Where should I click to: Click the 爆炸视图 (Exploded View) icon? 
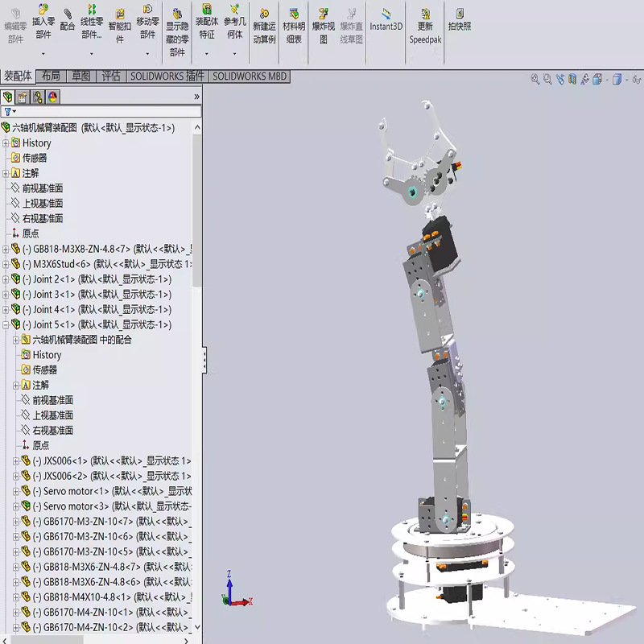pos(325,24)
